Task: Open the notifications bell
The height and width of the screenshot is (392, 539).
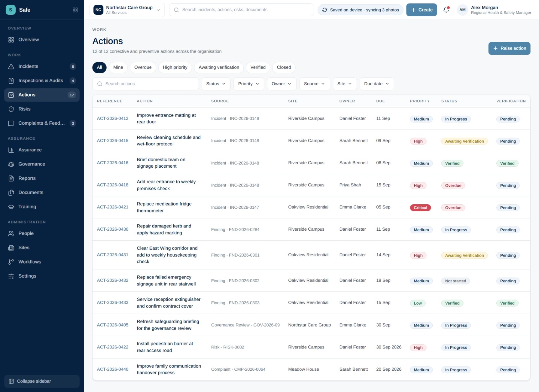Action: (446, 10)
